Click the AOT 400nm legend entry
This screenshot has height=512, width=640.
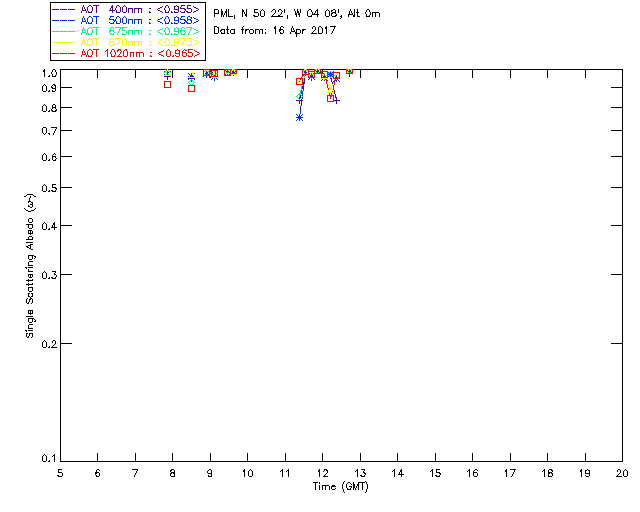(x=126, y=9)
